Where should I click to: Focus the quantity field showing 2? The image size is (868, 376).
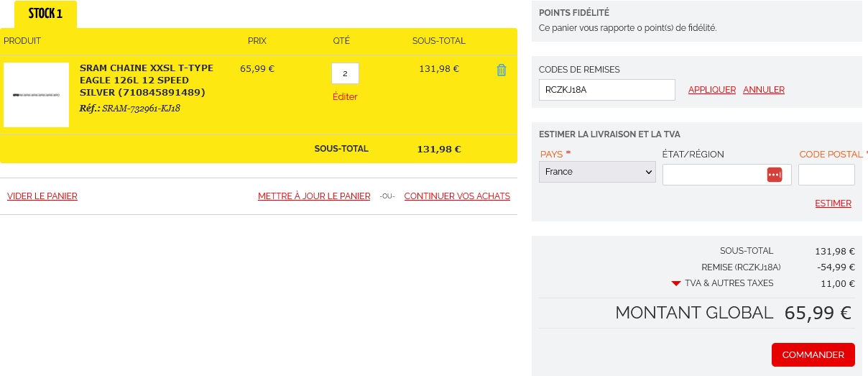click(345, 73)
